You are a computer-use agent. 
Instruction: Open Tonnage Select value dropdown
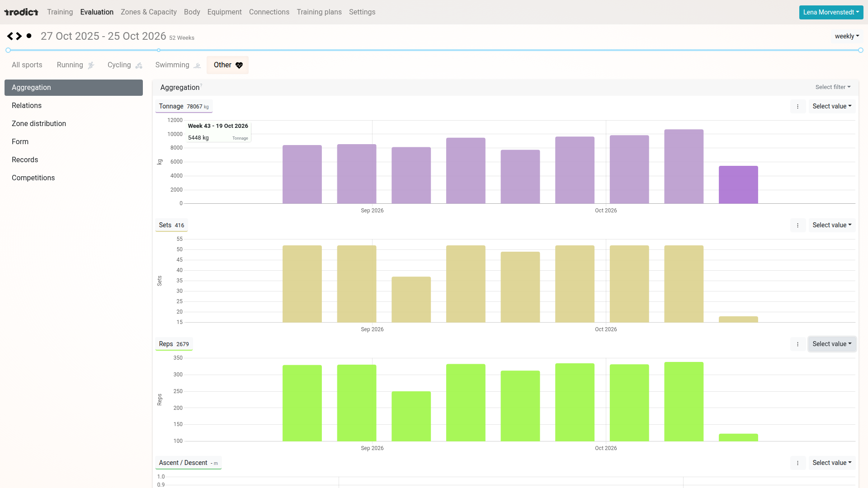pos(832,107)
